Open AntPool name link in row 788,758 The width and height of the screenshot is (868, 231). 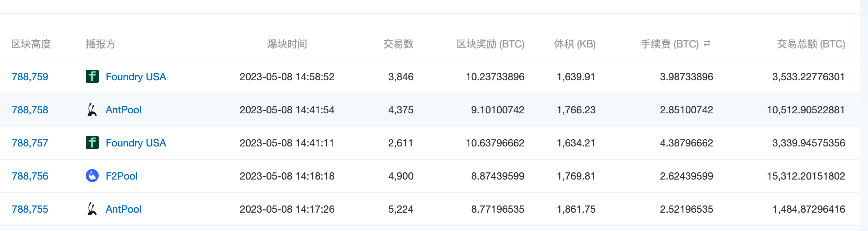pyautogui.click(x=123, y=110)
